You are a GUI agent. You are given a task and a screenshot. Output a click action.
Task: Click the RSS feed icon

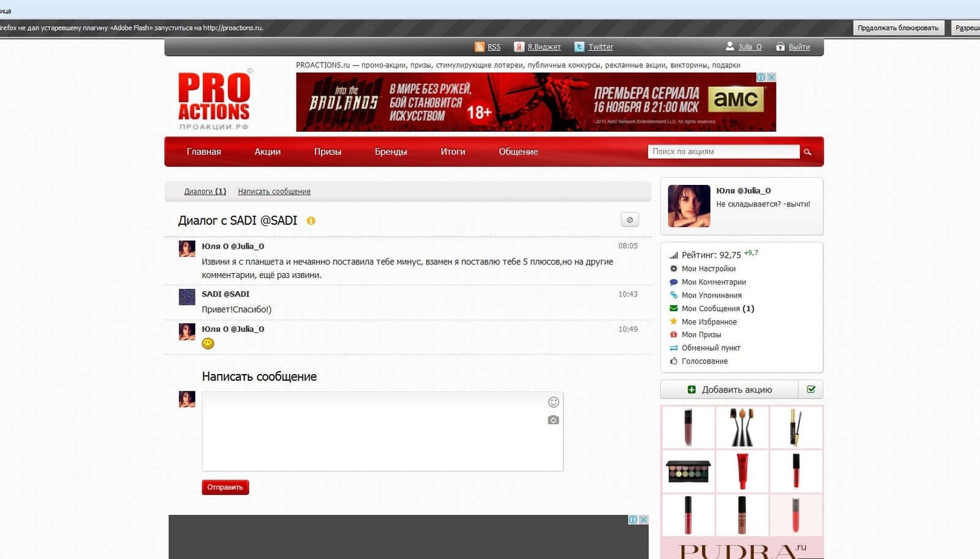480,47
